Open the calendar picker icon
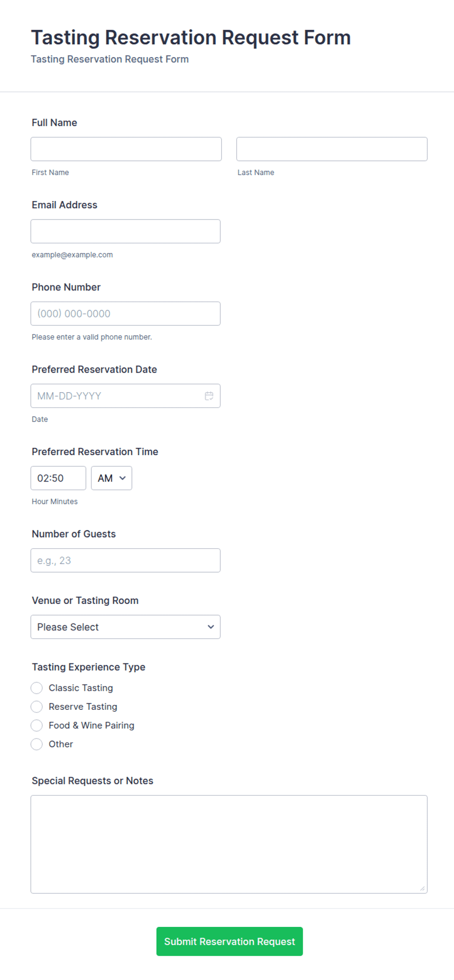Viewport: 454px width, 980px height. pyautogui.click(x=209, y=396)
